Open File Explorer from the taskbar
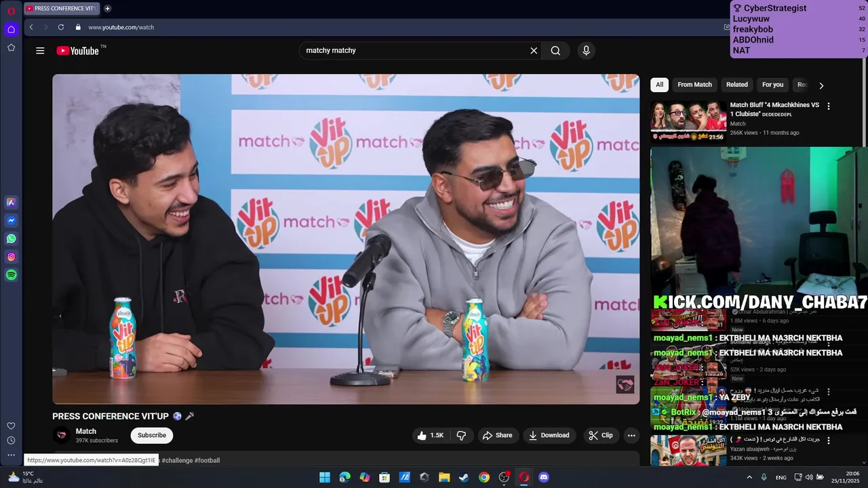This screenshot has width=868, height=488. (444, 477)
